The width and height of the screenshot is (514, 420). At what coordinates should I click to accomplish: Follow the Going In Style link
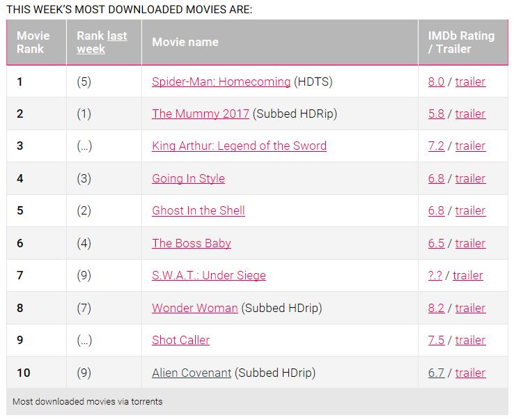[x=188, y=178]
